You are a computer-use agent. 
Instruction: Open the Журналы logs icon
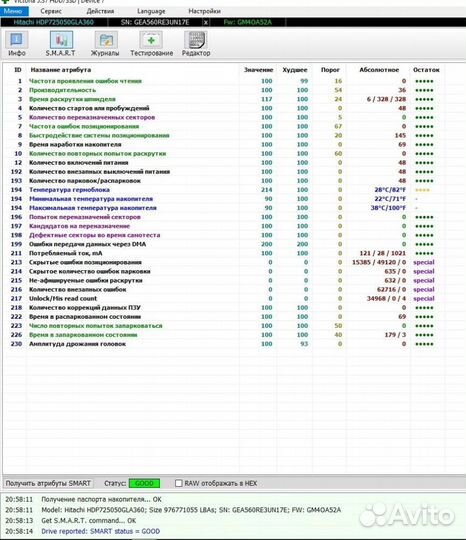point(105,44)
